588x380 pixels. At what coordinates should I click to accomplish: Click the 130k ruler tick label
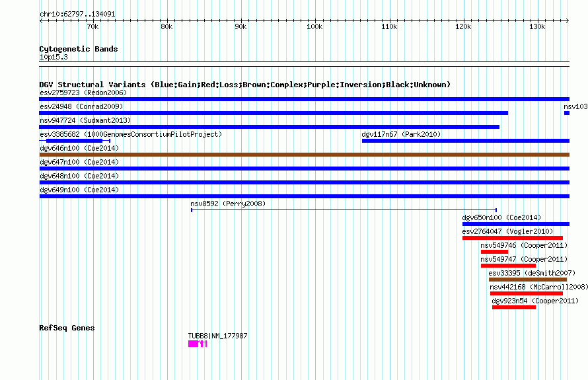coord(537,27)
